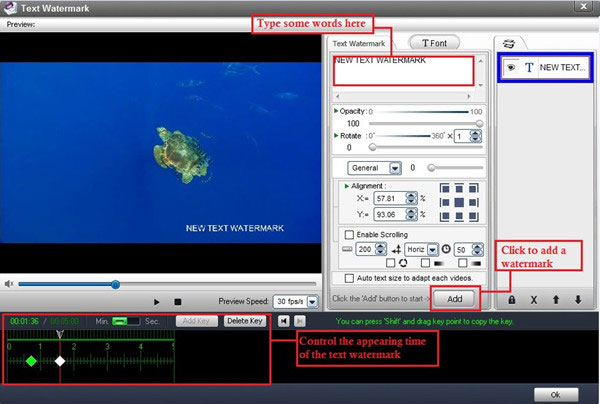
Task: Click the scroll speed 50 stepper
Action: pos(477,250)
